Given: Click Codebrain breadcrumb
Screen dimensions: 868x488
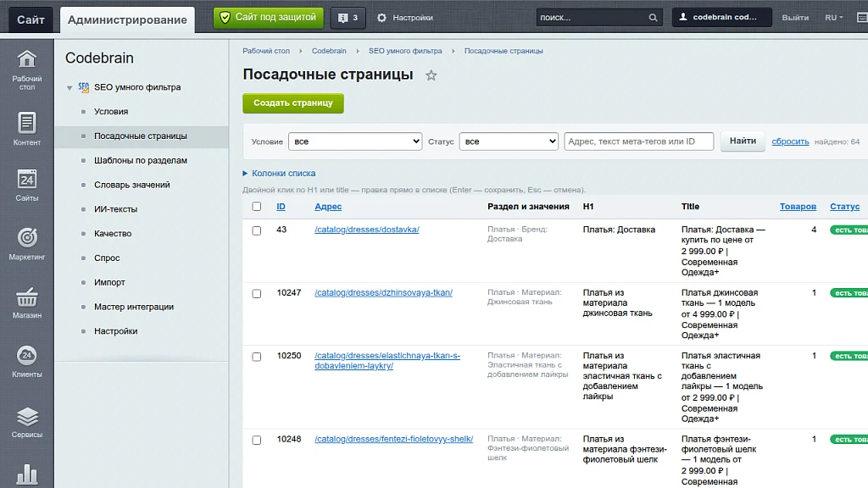Looking at the screenshot, I should click(329, 51).
